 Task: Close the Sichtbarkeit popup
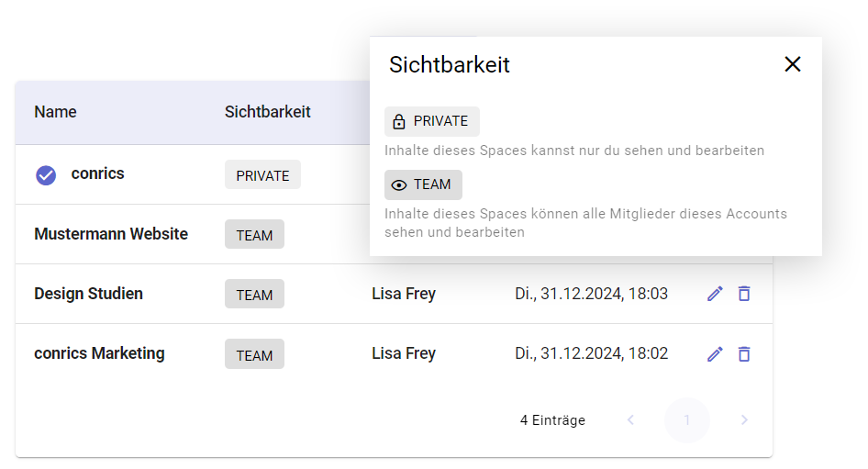793,64
